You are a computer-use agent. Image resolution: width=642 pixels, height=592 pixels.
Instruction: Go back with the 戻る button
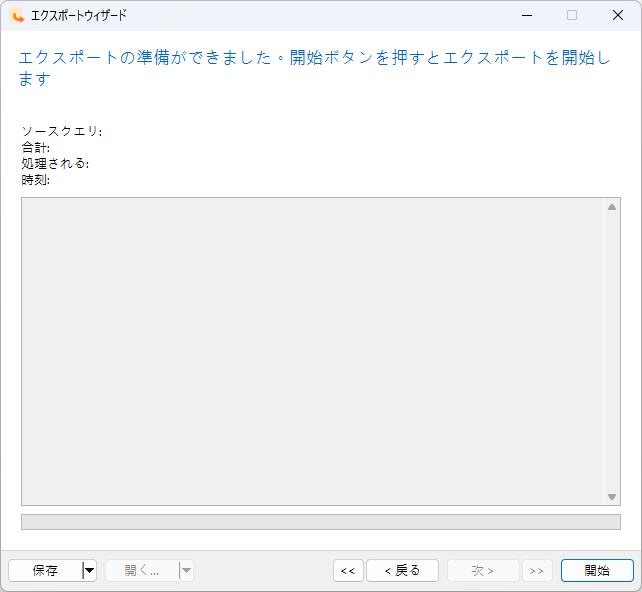(402, 570)
